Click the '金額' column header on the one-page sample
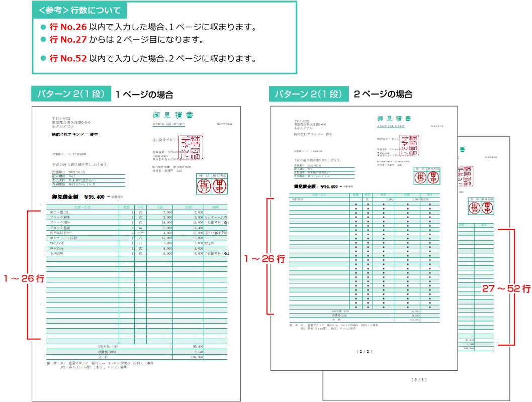 click(188, 207)
